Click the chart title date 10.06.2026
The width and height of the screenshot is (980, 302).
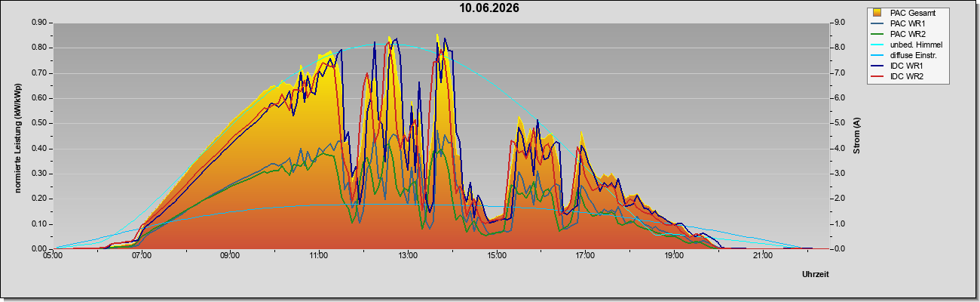point(489,8)
